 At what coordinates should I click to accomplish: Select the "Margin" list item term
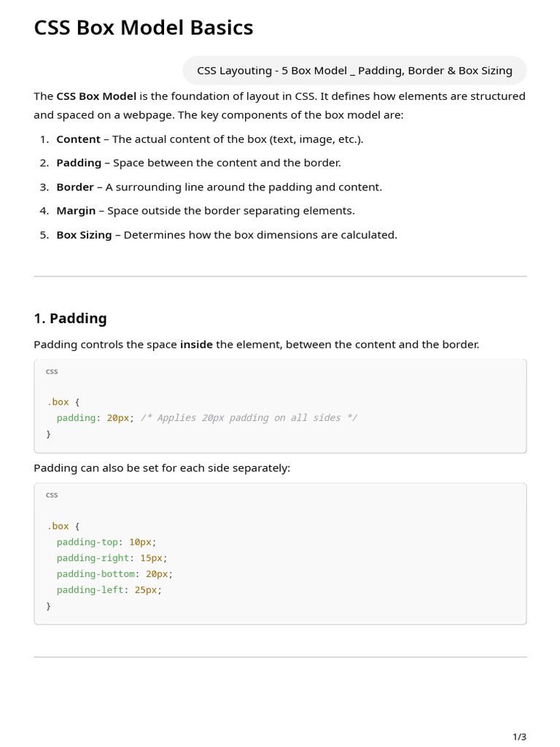76,211
